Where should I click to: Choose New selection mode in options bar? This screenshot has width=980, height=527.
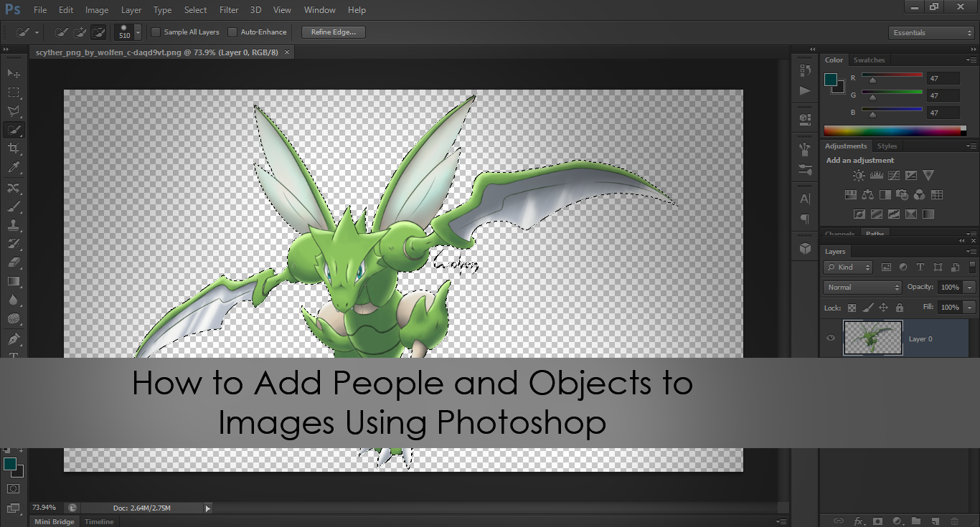[62, 32]
